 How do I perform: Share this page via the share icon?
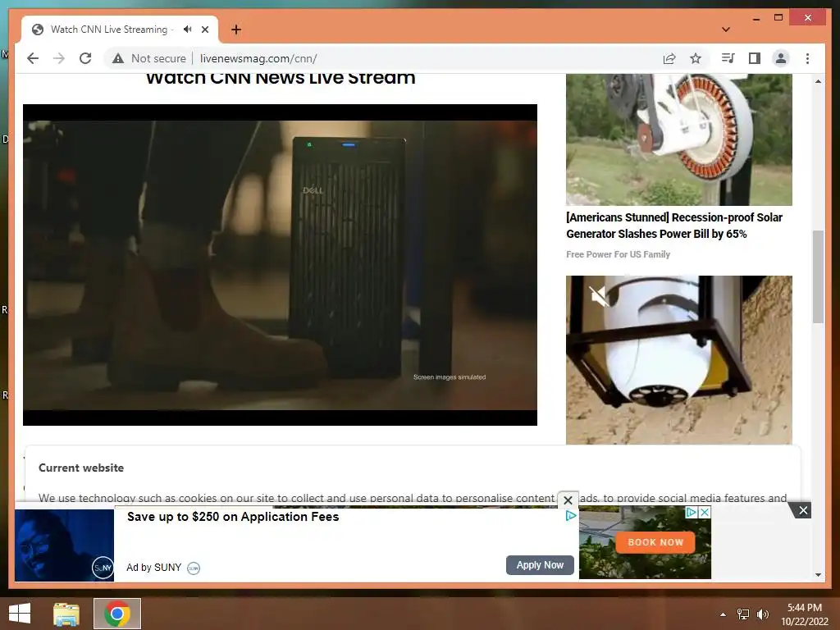[669, 58]
